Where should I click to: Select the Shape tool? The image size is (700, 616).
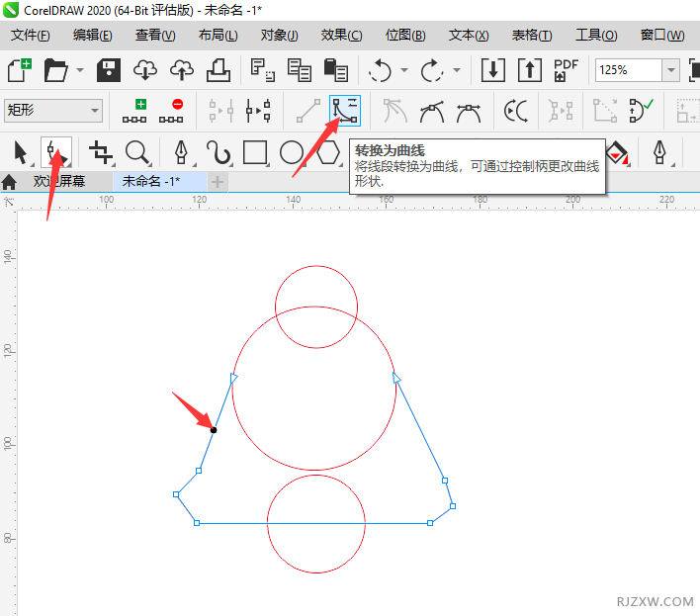(x=56, y=152)
